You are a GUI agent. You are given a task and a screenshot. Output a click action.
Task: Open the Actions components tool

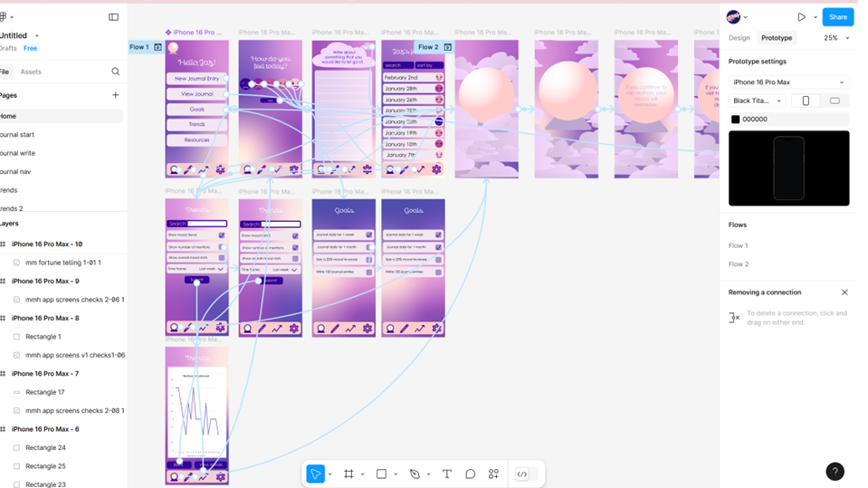(493, 474)
